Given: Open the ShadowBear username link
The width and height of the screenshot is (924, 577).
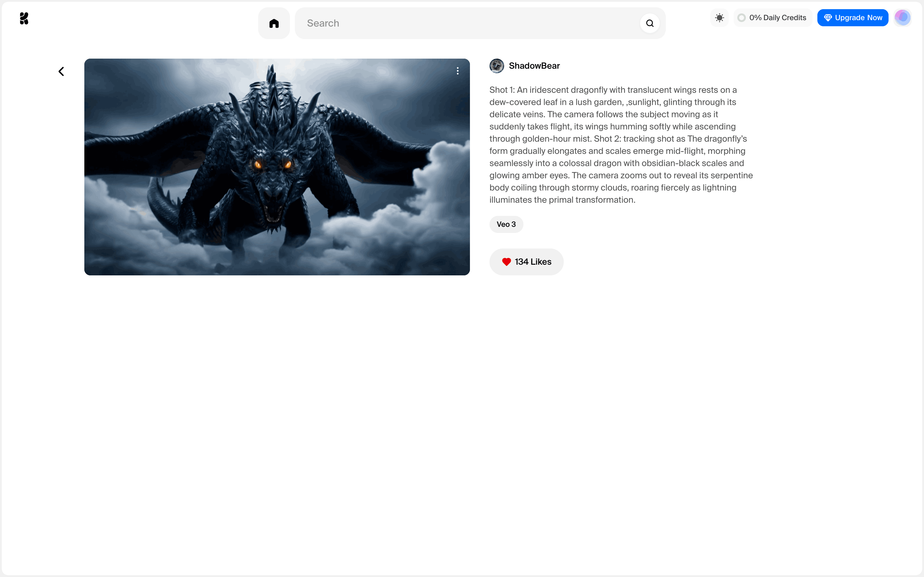Looking at the screenshot, I should pos(534,66).
